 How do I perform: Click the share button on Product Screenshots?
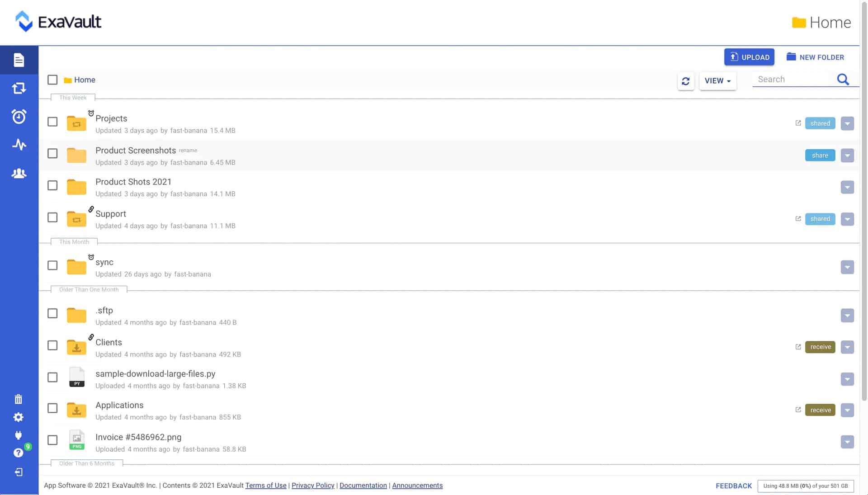click(x=820, y=155)
